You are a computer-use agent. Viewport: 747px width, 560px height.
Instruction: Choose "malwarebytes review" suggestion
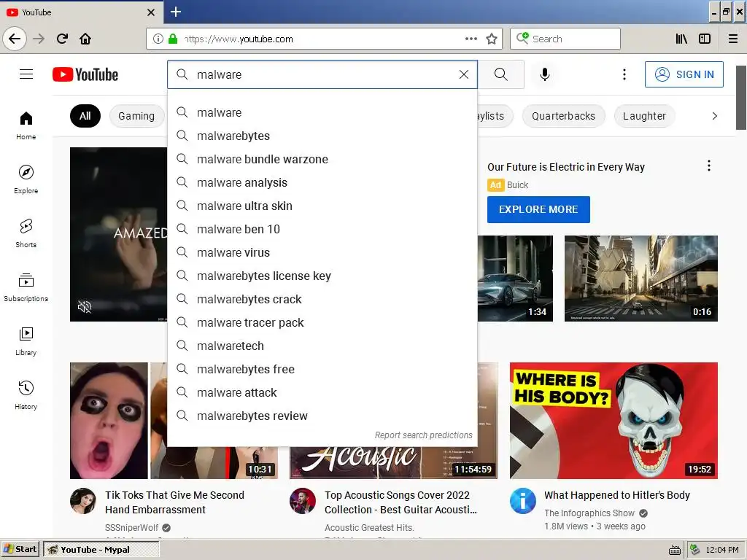click(x=322, y=416)
